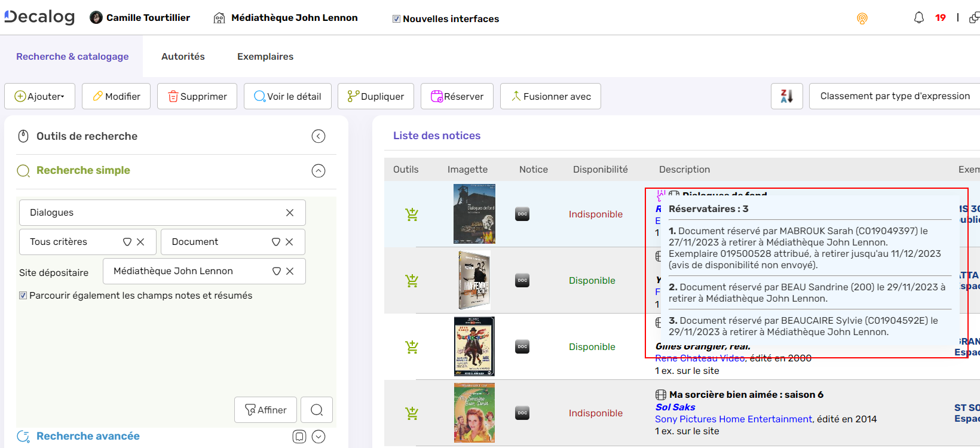Switch to the Autorités tab
This screenshot has width=980, height=448.
tap(183, 57)
